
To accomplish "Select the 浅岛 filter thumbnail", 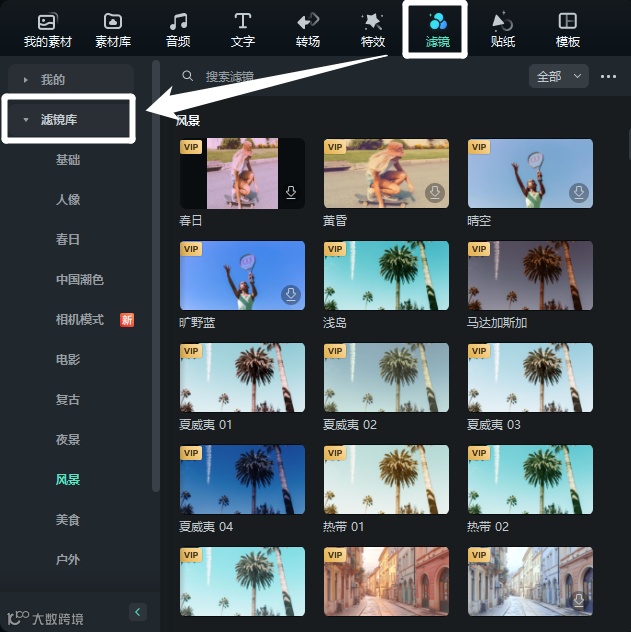I will coord(386,275).
